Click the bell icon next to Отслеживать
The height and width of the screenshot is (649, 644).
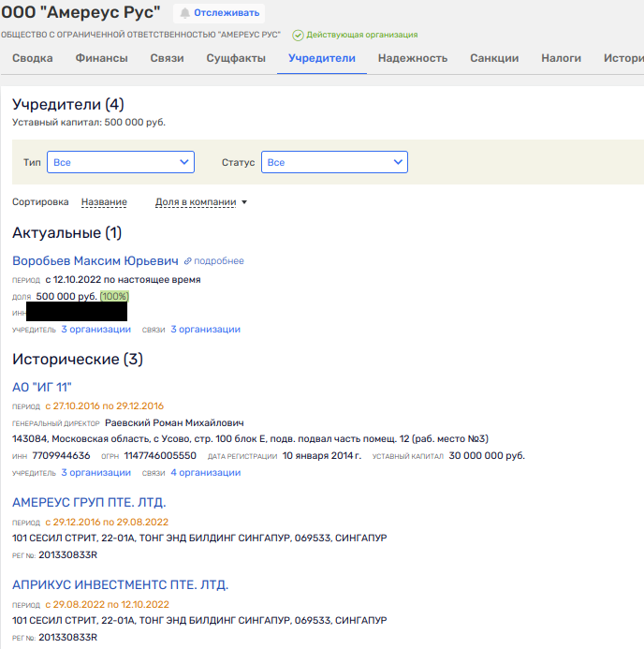(185, 13)
